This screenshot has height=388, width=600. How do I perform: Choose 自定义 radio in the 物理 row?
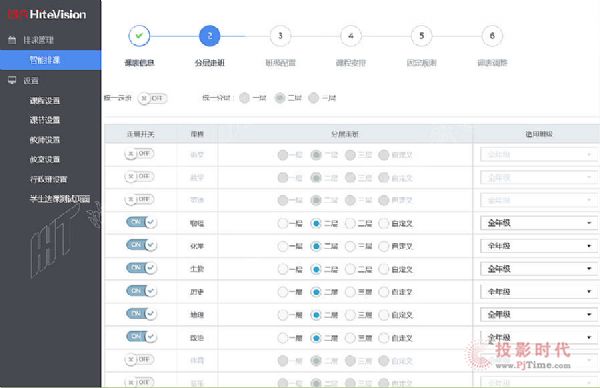pyautogui.click(x=383, y=223)
